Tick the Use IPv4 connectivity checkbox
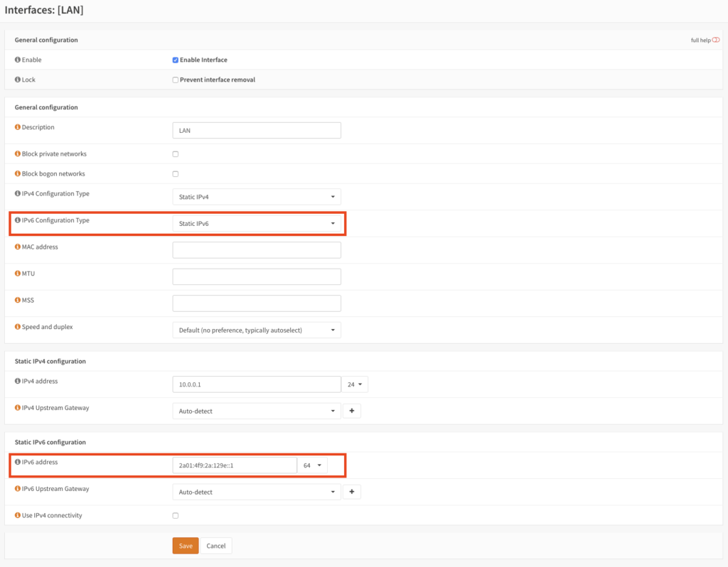 pos(176,516)
